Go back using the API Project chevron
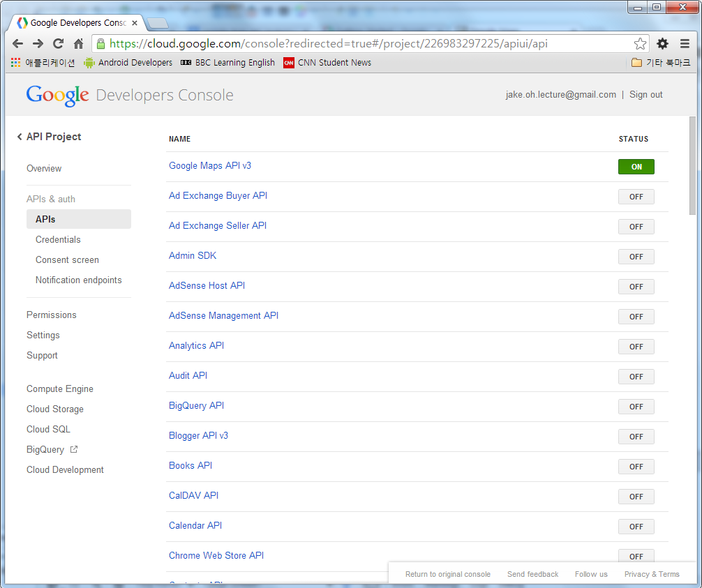Screen dimensions: 702x588 pos(20,137)
